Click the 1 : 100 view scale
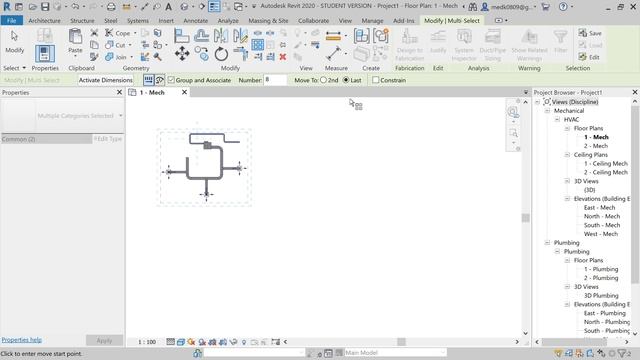This screenshot has height=360, width=640. (x=146, y=342)
